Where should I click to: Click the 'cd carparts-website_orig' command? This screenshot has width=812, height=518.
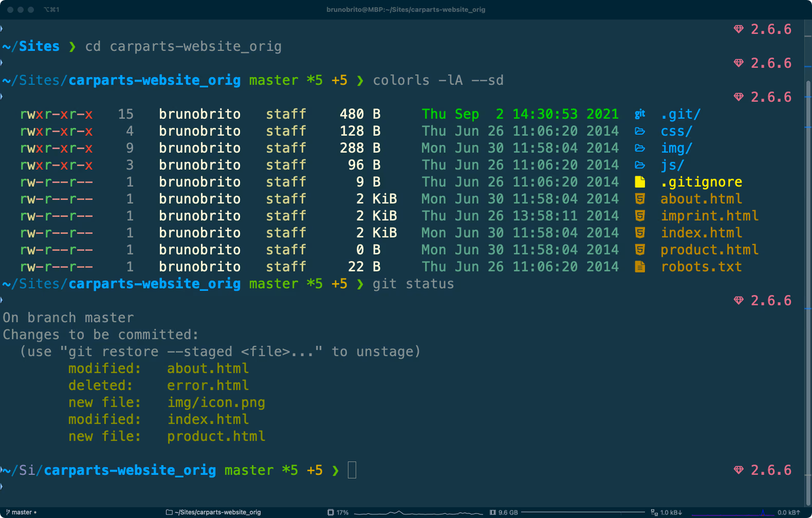(183, 47)
